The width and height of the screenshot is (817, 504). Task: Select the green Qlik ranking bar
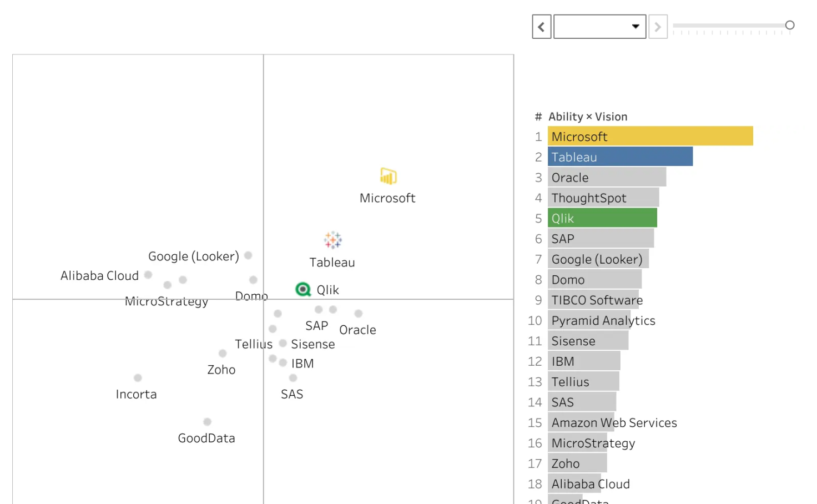coord(602,218)
